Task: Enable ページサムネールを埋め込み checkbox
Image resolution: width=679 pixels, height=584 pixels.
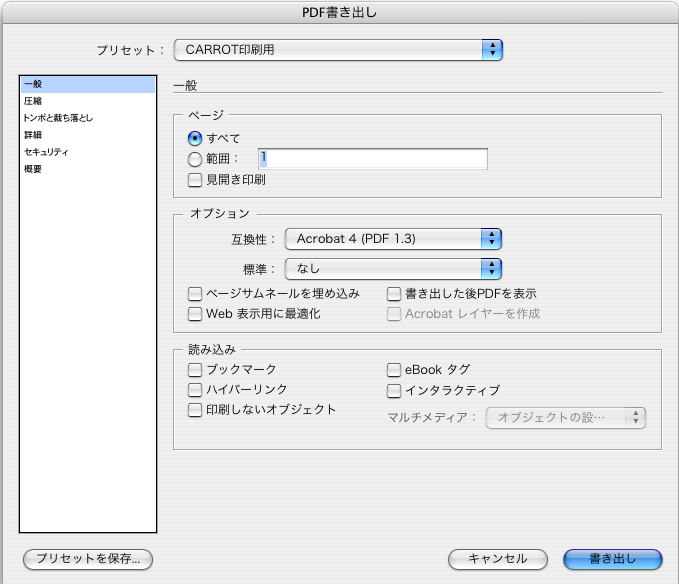Action: (x=195, y=294)
